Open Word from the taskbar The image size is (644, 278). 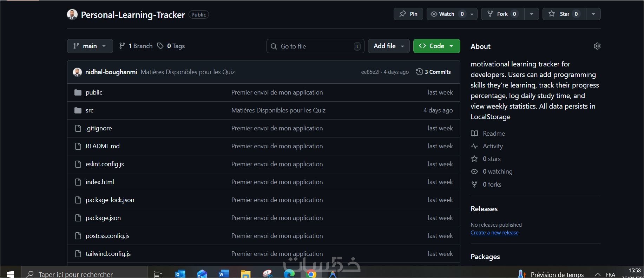click(x=224, y=273)
